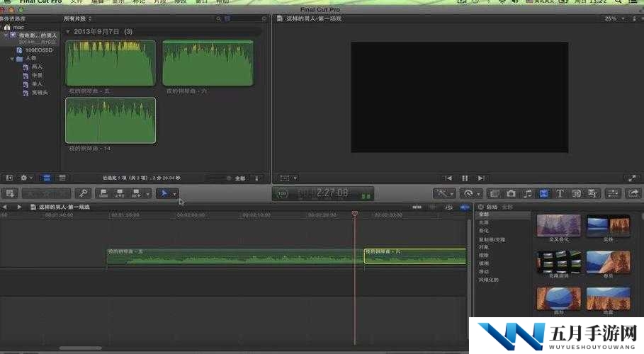Show the Generators browser icon
This screenshot has height=354, width=644.
pyautogui.click(x=576, y=193)
